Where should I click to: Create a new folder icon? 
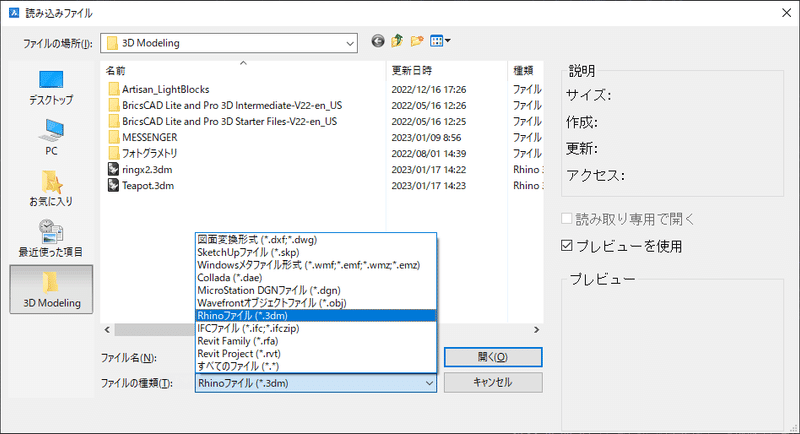[x=417, y=41]
